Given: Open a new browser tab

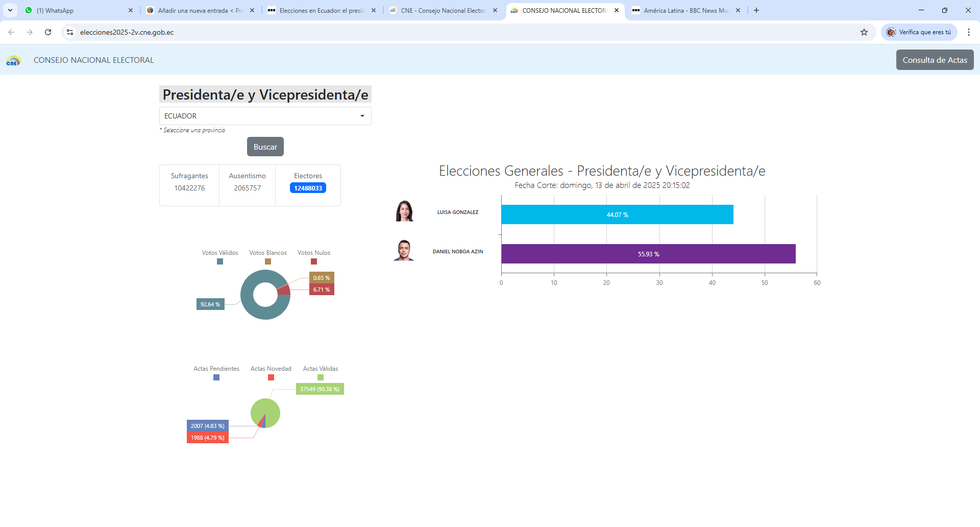Looking at the screenshot, I should (x=756, y=10).
